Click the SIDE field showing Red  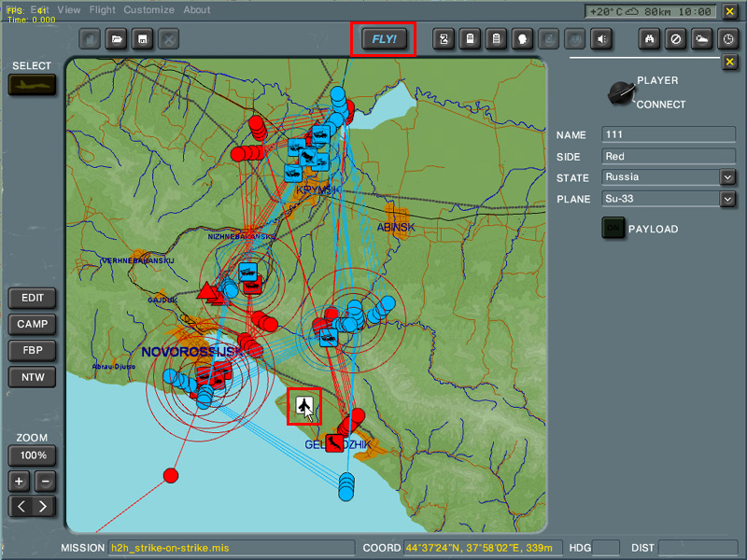click(x=669, y=156)
